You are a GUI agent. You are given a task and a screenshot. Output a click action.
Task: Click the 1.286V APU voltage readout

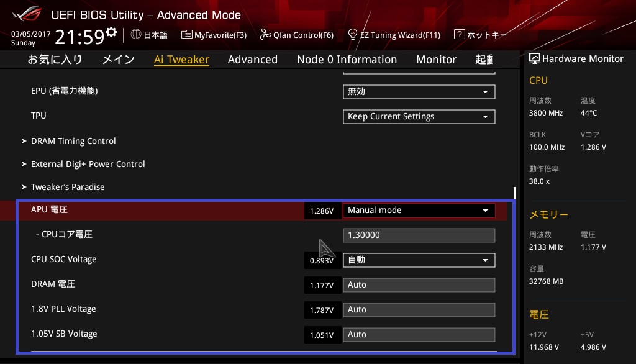click(322, 211)
